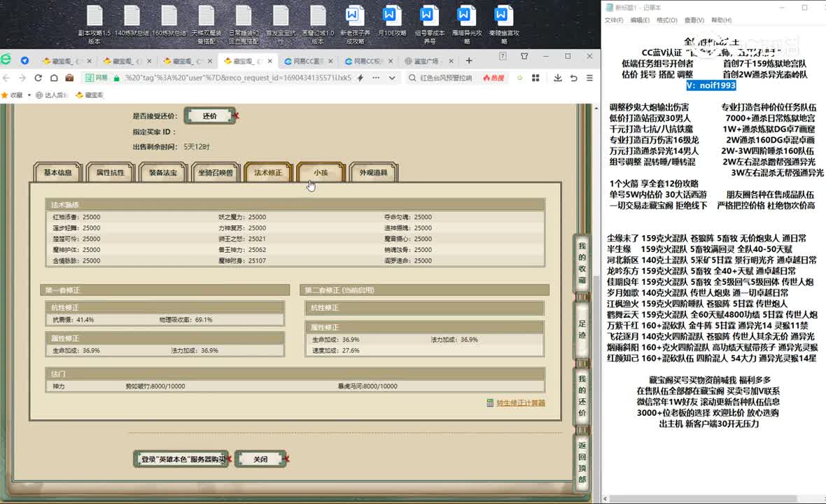The height and width of the screenshot is (504, 826).
Task: Open the 转生修正计算器 link
Action: 521,403
